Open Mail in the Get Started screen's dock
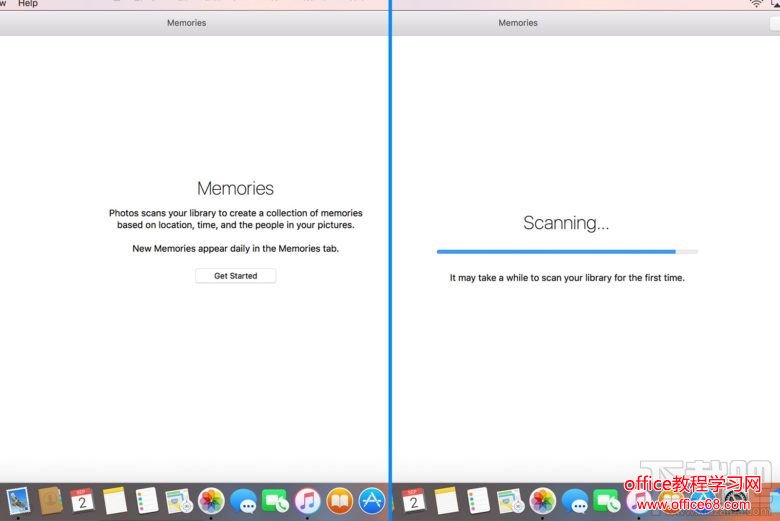 (18, 501)
